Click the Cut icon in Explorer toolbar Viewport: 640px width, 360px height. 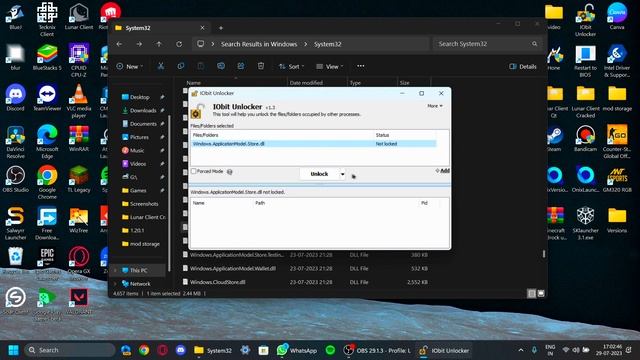click(161, 66)
